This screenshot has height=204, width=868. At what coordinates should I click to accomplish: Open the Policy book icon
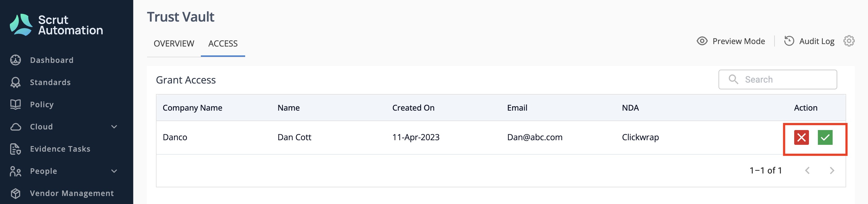point(15,104)
